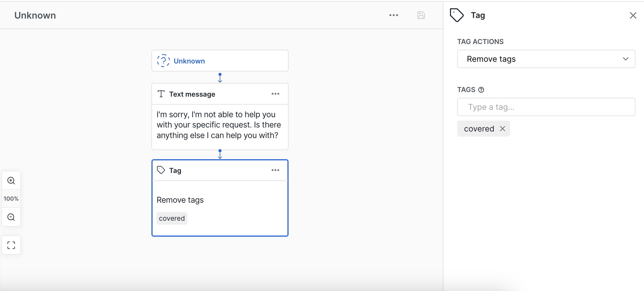The image size is (644, 291).
Task: Remove the covered tag with its X
Action: 503,129
